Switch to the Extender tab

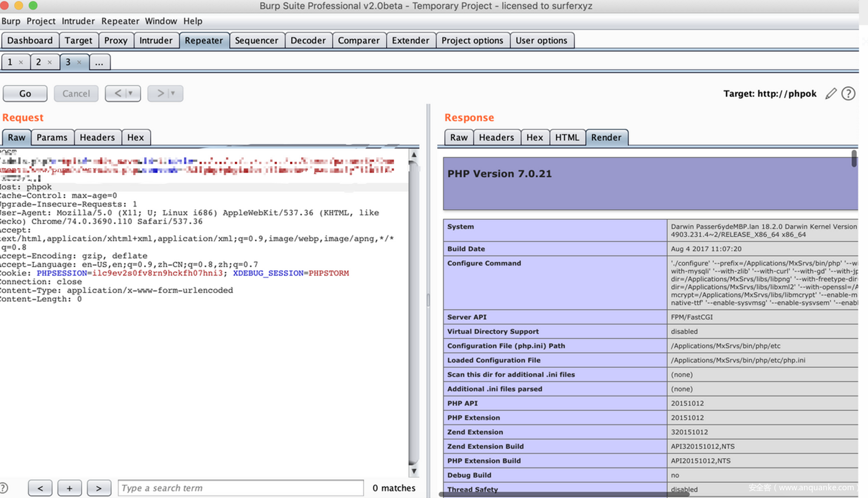click(x=411, y=40)
